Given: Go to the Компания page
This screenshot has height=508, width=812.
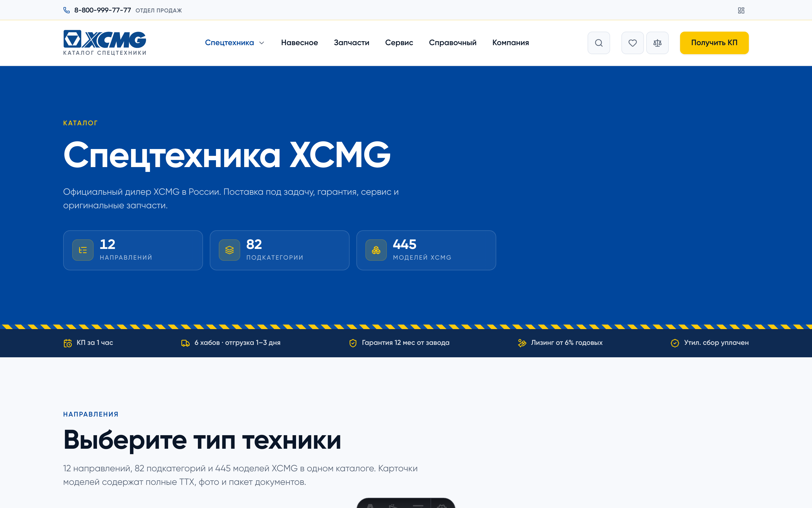Looking at the screenshot, I should pyautogui.click(x=510, y=43).
